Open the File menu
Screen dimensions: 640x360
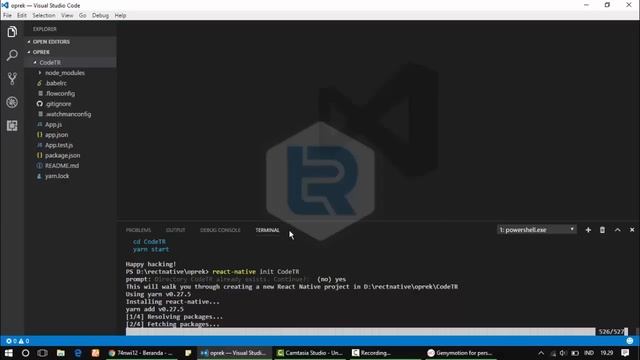click(x=7, y=15)
